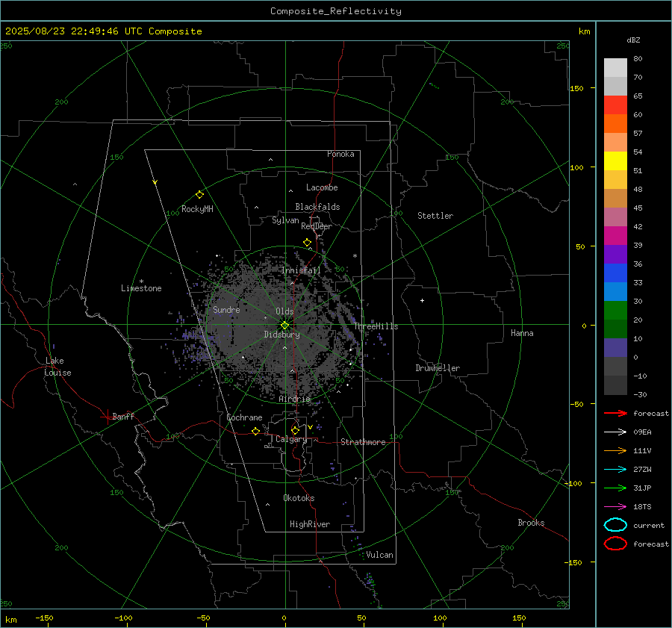Click the dBZ legend heading
672x628 pixels.
click(x=633, y=40)
